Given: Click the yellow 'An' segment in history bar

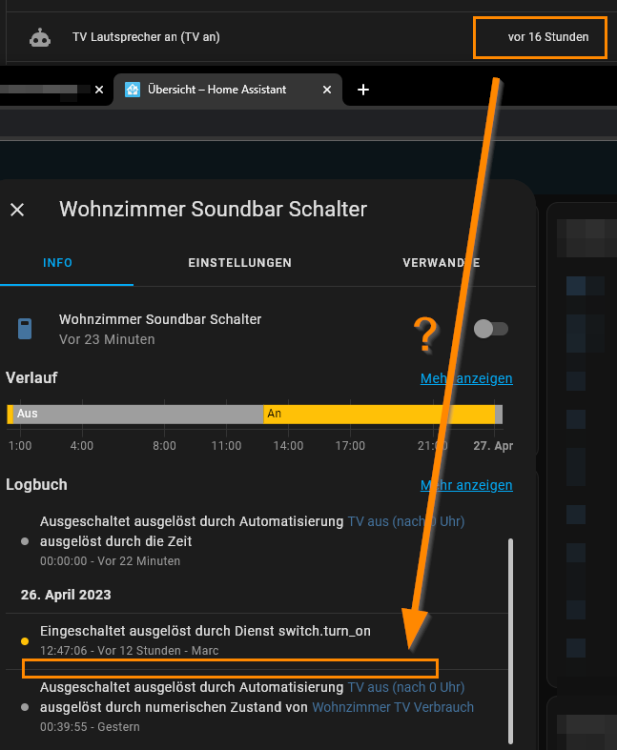Looking at the screenshot, I should [x=379, y=414].
